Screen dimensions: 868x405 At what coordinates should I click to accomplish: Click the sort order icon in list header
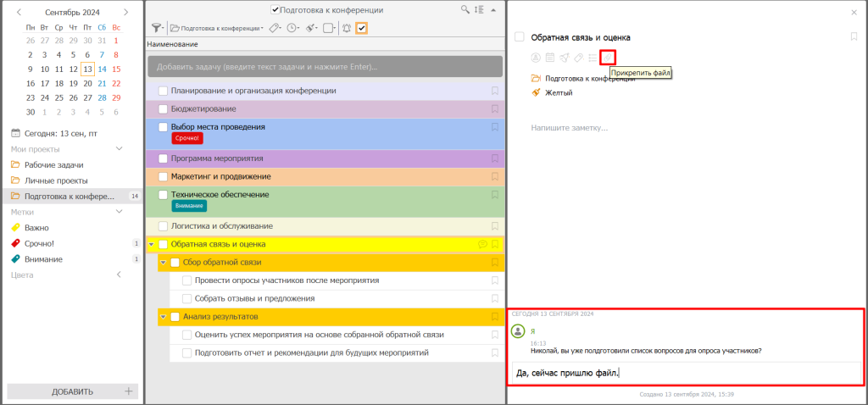(479, 9)
